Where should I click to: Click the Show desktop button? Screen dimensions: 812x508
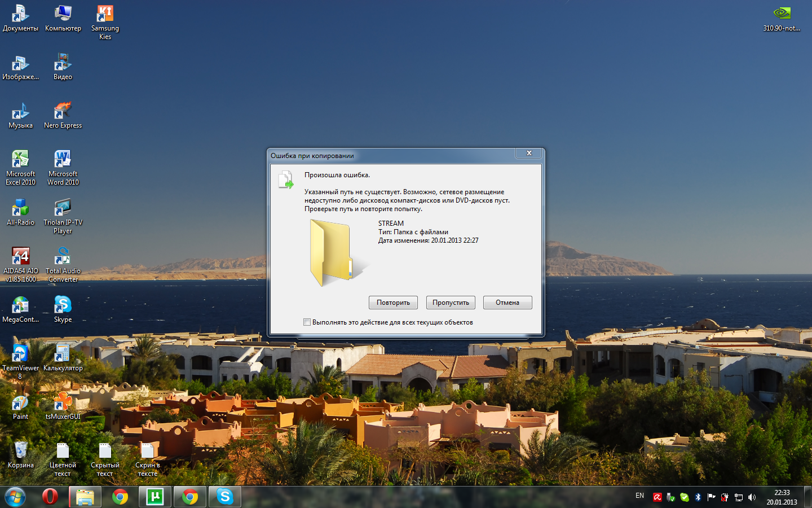pyautogui.click(x=807, y=497)
